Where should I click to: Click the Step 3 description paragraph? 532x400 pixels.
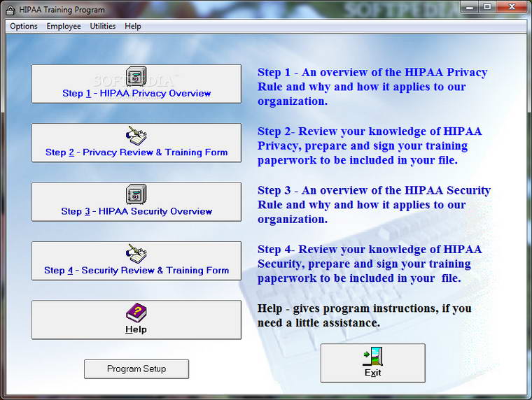click(x=374, y=204)
